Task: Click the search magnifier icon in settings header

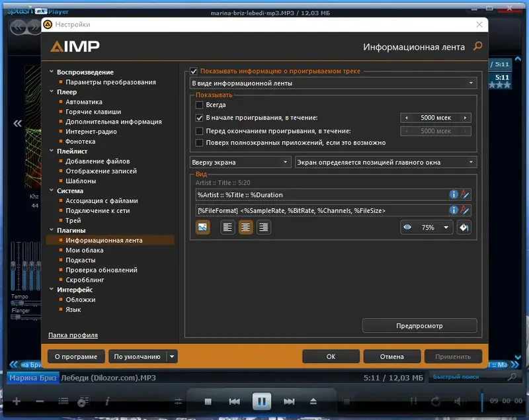Action: pyautogui.click(x=477, y=46)
